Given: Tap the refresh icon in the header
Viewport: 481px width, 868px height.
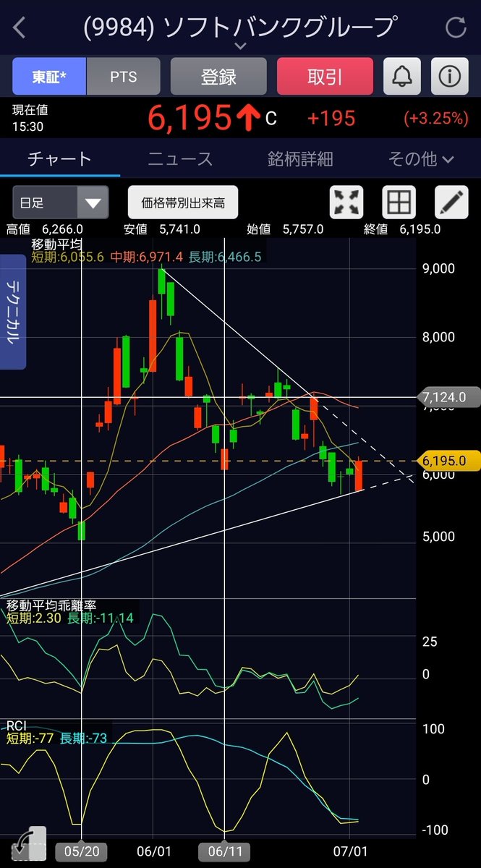Looking at the screenshot, I should [x=456, y=27].
